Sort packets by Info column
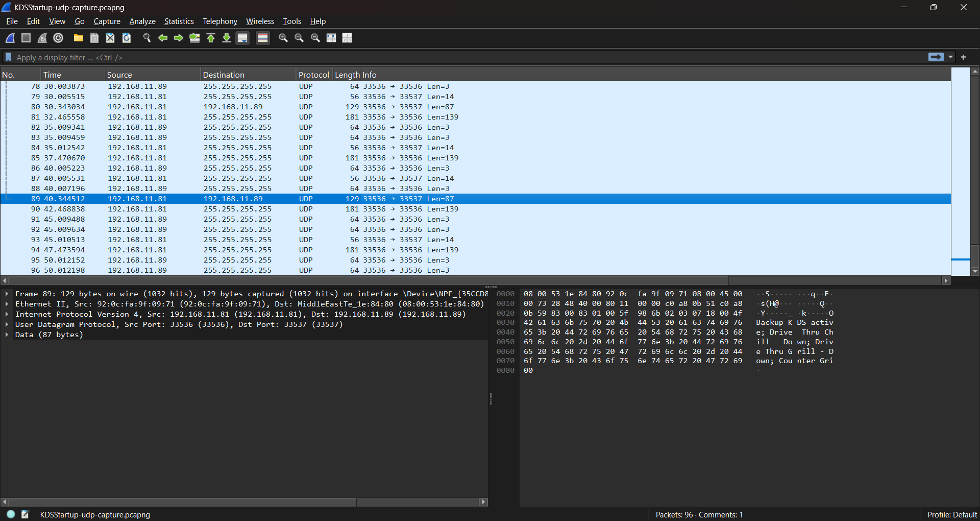Viewport: 980px width, 521px height. pyautogui.click(x=656, y=75)
